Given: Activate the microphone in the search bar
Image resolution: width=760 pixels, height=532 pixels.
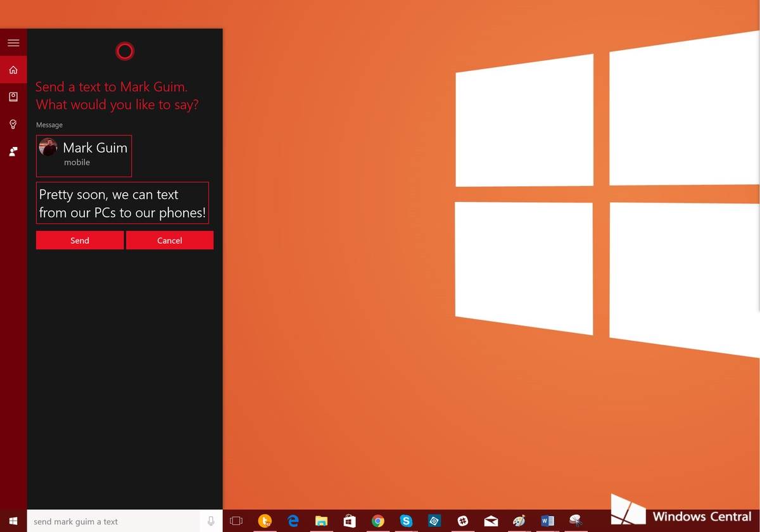Looking at the screenshot, I should coord(211,521).
